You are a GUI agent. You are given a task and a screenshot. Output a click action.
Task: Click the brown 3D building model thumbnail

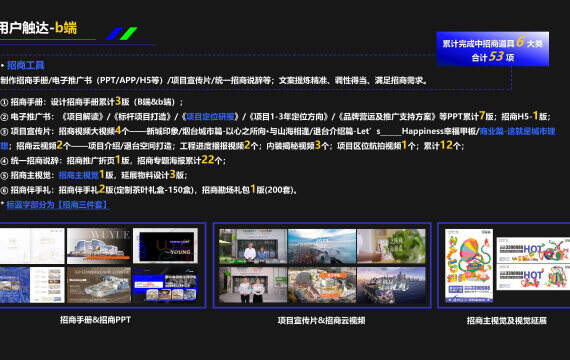click(99, 285)
